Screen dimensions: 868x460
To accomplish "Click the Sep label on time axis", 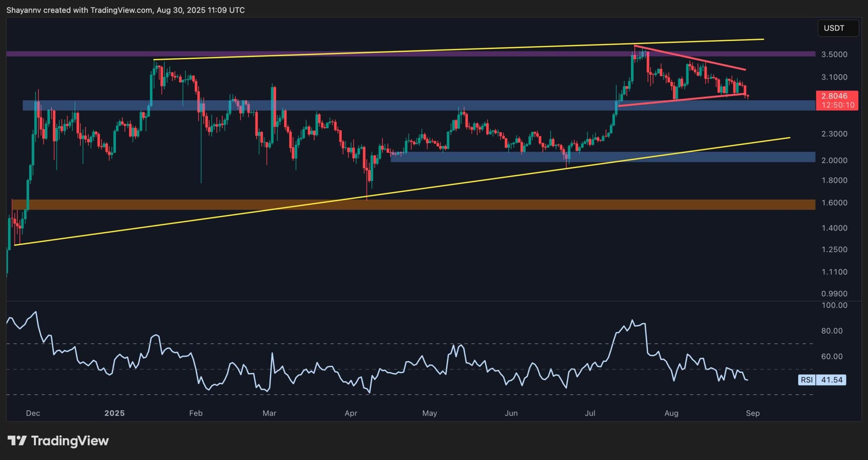I will coord(752,413).
